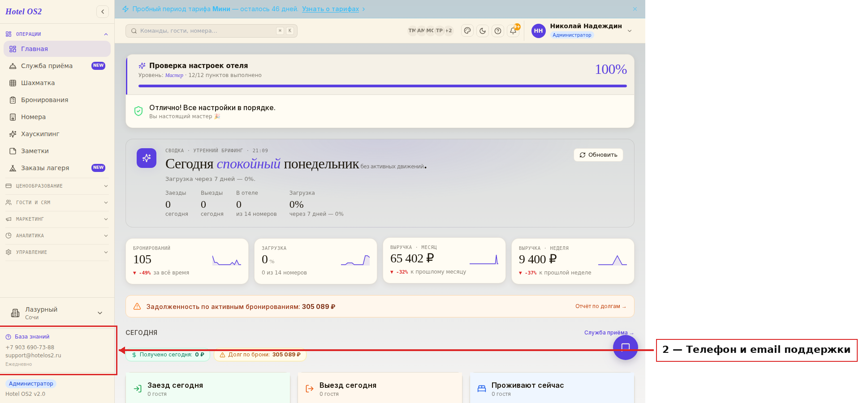Open Служба приёма in the sidebar
The height and width of the screenshot is (403, 868).
[x=57, y=66]
